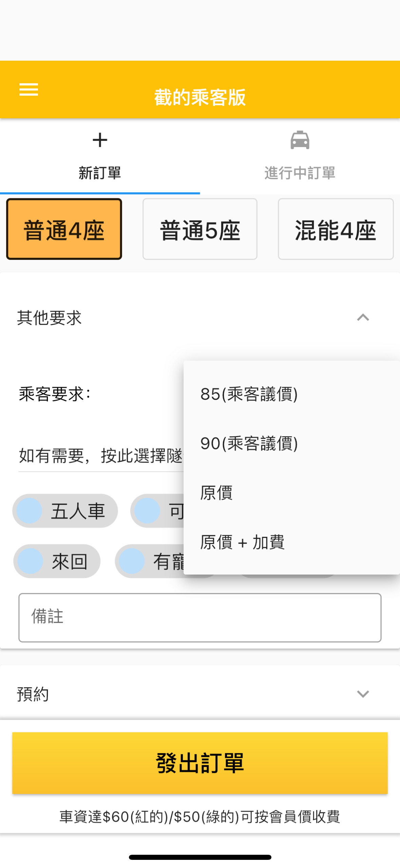The width and height of the screenshot is (400, 868).
Task: Select the 普通4座 vehicle option
Action: (64, 229)
